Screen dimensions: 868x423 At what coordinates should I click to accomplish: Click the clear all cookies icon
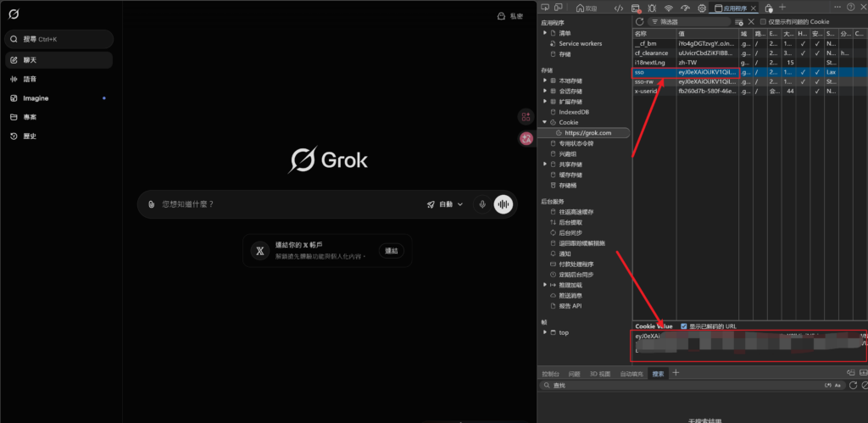point(750,21)
